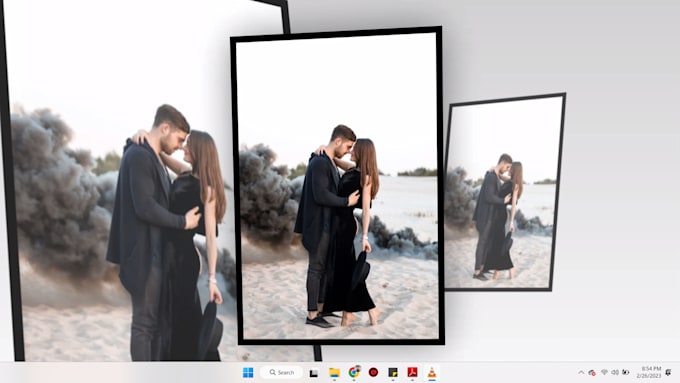Open the cloud sync icon with red badge
This screenshot has width=680, height=383.
click(x=592, y=373)
